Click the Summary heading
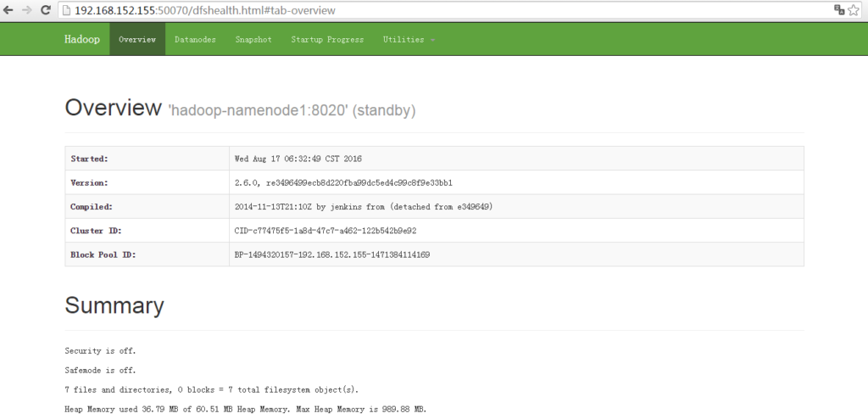Viewport: 868px width, 419px height. (114, 305)
